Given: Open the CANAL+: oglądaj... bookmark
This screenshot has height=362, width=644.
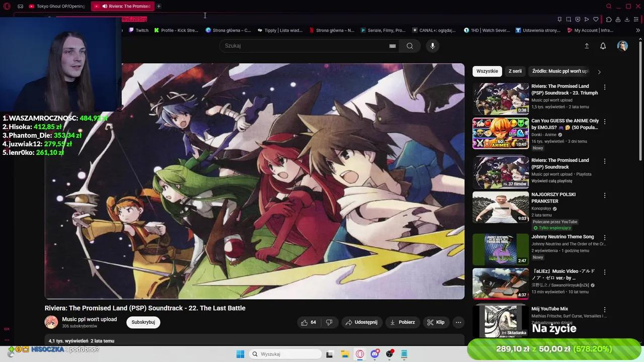Looking at the screenshot, I should tap(434, 30).
